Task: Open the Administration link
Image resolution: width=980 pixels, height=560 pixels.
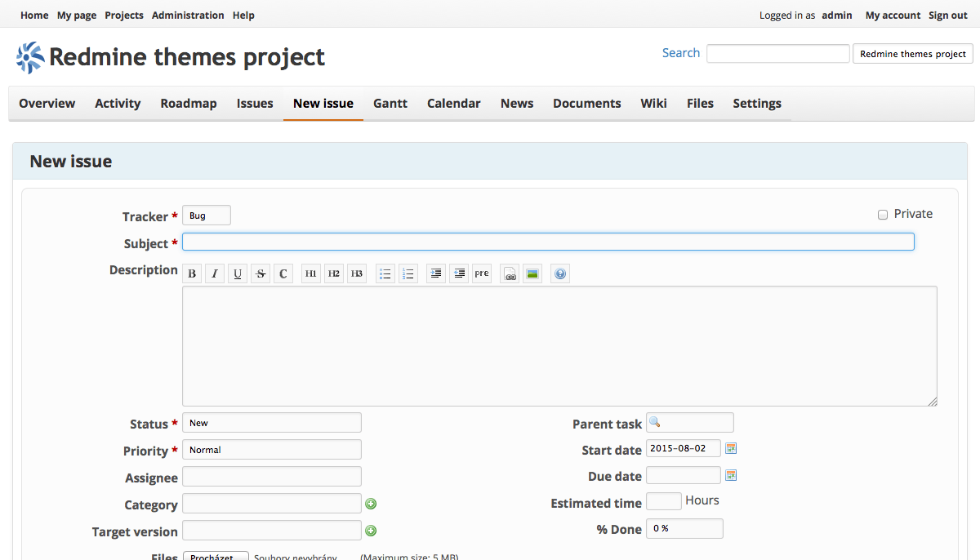Action: (188, 16)
